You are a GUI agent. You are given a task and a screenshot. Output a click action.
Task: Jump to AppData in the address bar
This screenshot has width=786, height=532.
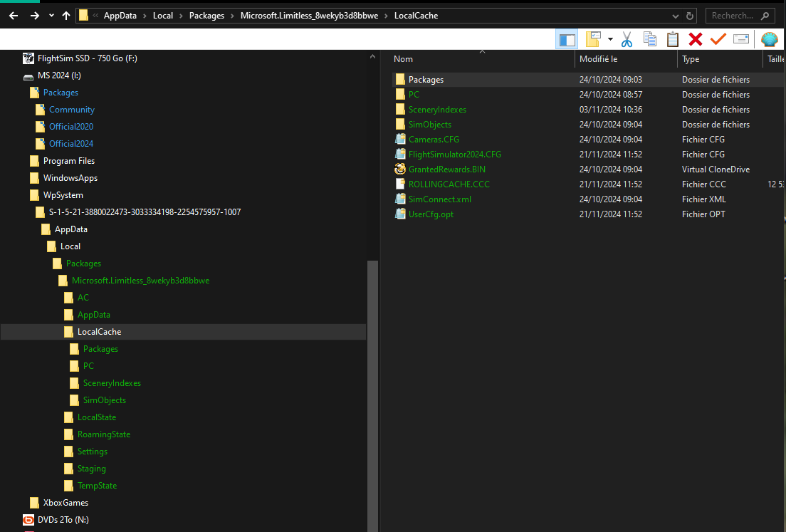(x=120, y=16)
